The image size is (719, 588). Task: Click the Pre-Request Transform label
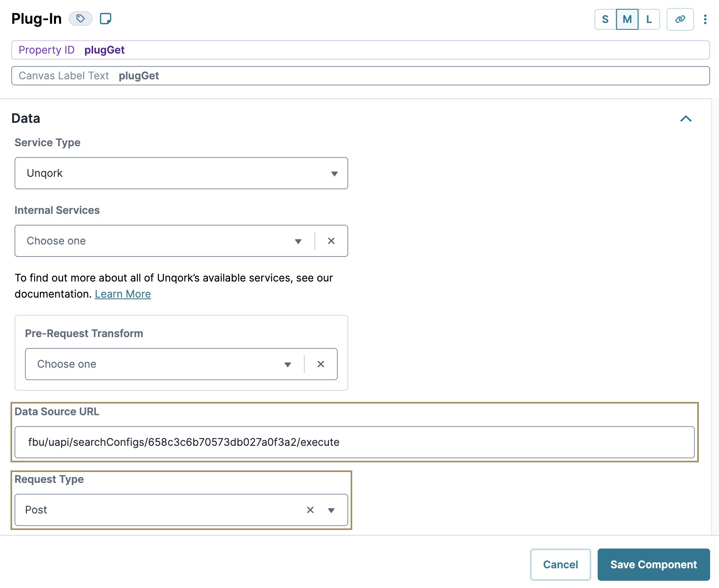[84, 333]
